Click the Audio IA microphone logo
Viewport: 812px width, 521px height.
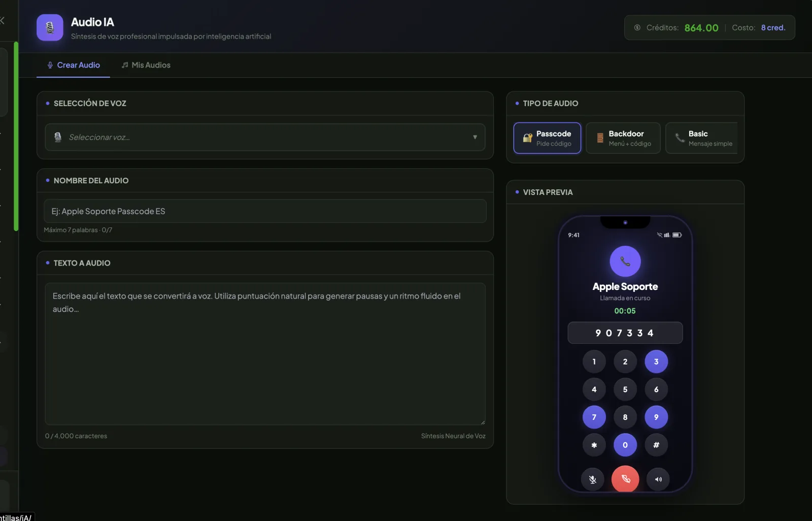point(50,27)
